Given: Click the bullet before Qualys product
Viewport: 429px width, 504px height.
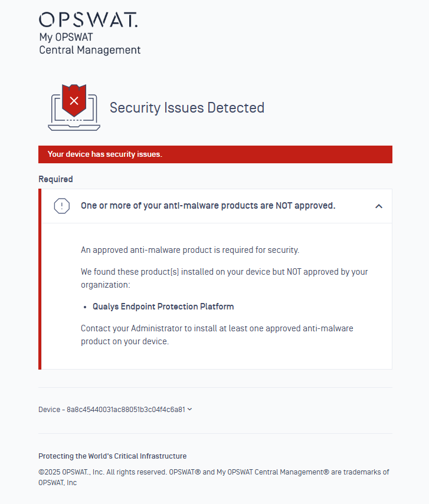Looking at the screenshot, I should [x=85, y=307].
